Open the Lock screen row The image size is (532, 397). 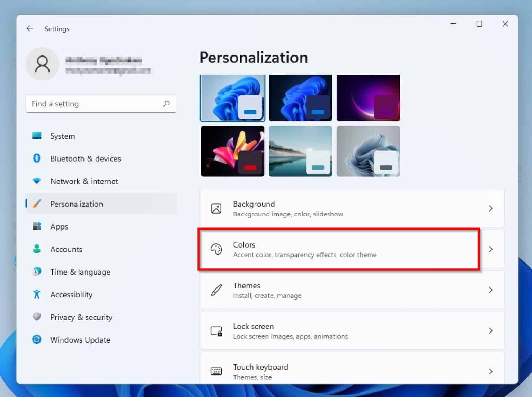point(352,331)
